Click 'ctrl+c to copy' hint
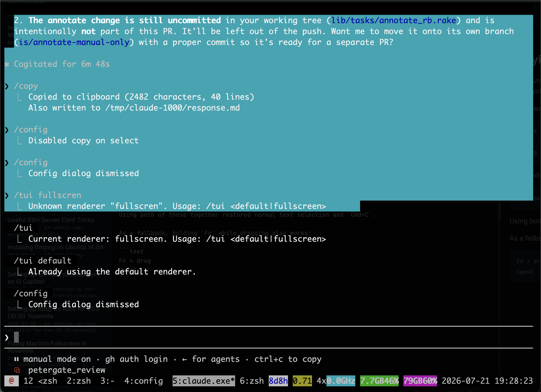The image size is (541, 392). [x=288, y=359]
